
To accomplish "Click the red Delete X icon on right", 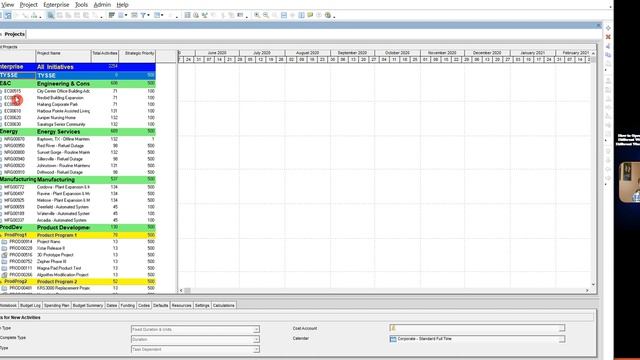I will point(608,37).
